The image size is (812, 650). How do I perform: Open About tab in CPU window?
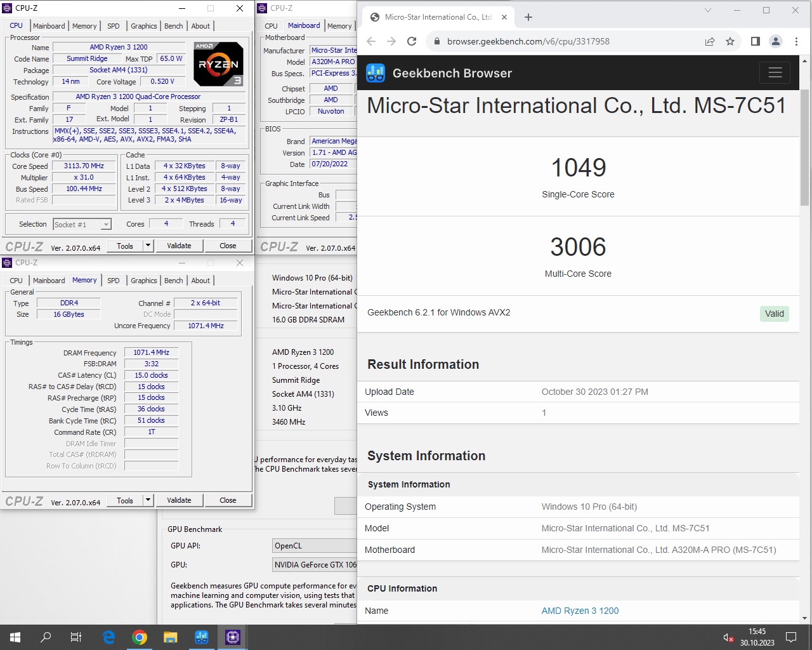[x=200, y=26]
